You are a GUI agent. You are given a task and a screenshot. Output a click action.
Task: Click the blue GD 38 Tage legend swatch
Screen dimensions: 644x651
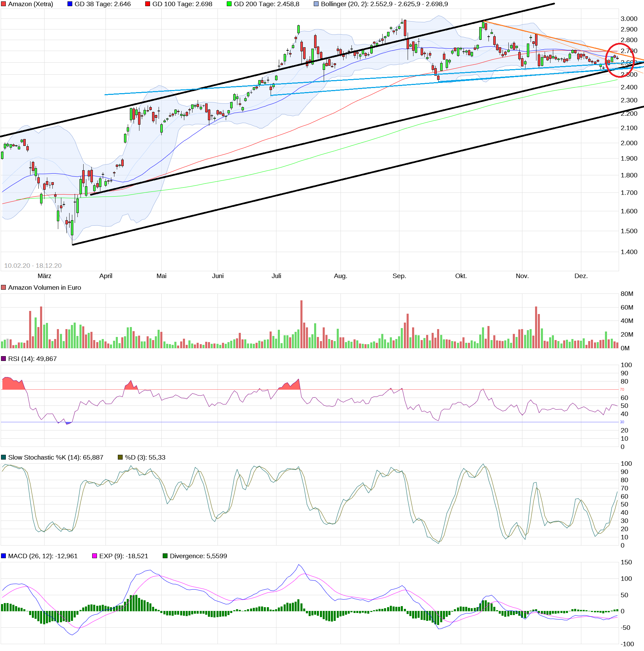(70, 4)
